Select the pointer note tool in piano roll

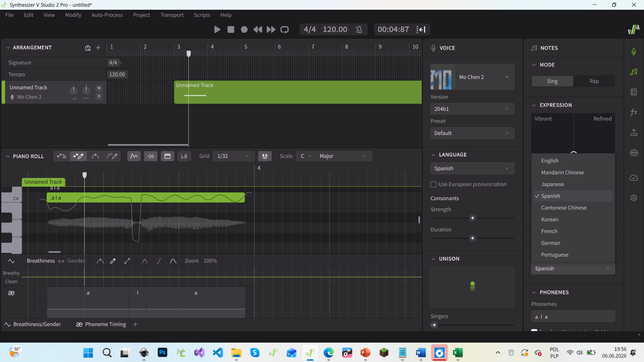tap(61, 156)
